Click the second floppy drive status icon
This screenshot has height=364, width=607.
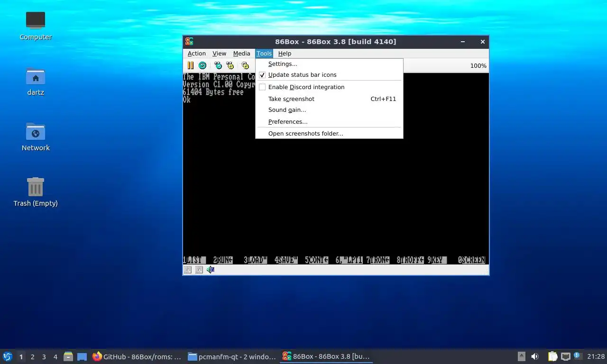[x=199, y=270]
